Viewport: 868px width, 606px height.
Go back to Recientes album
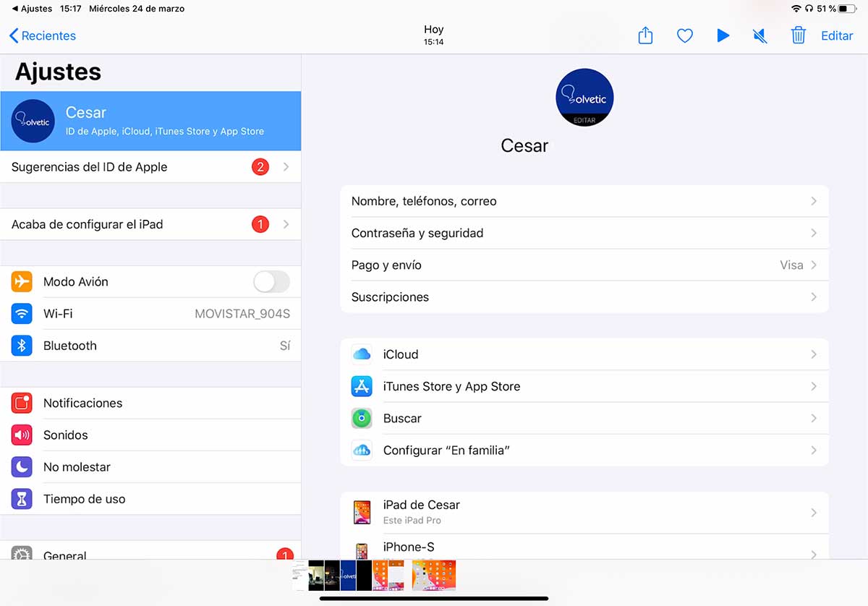coord(42,35)
